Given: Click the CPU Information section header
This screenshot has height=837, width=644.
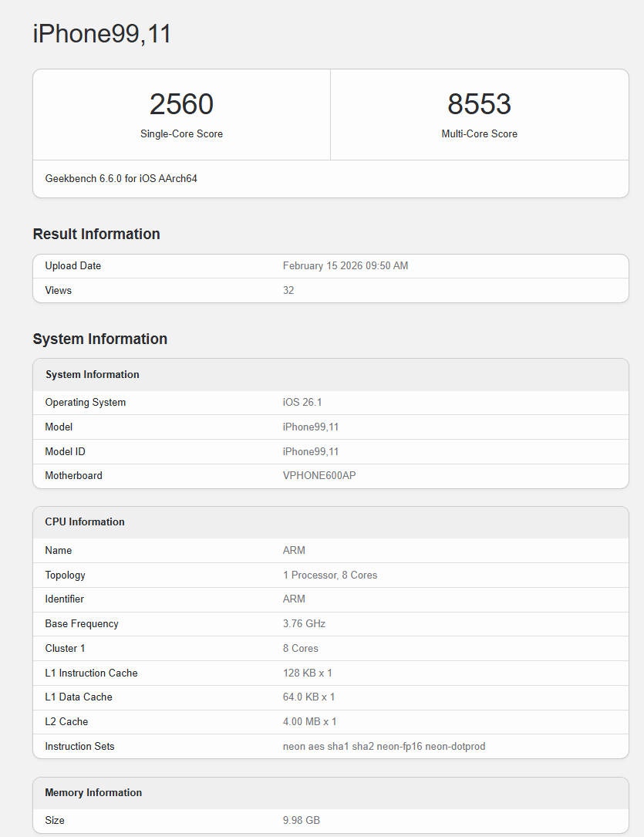Looking at the screenshot, I should coord(84,521).
